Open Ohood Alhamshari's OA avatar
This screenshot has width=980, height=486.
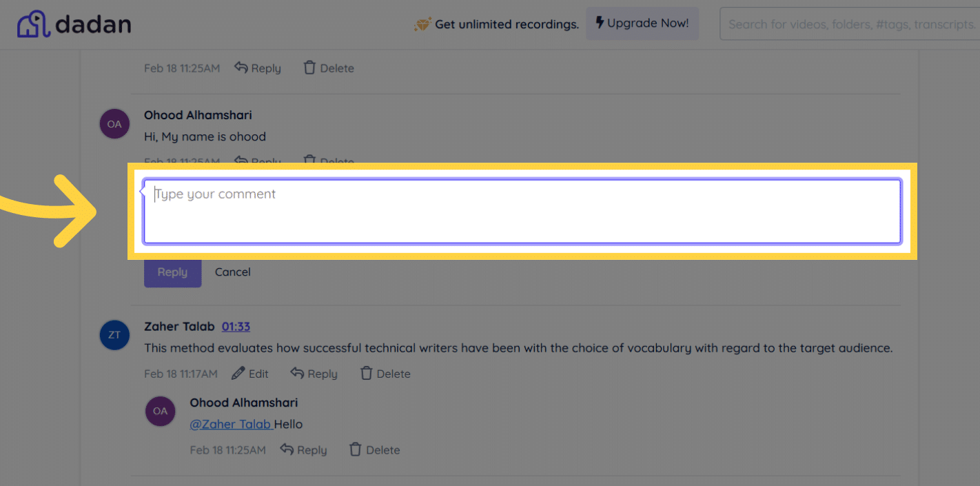[x=114, y=123]
